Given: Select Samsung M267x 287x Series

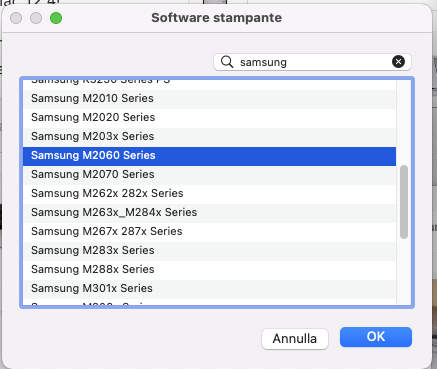Looking at the screenshot, I should click(x=209, y=231).
